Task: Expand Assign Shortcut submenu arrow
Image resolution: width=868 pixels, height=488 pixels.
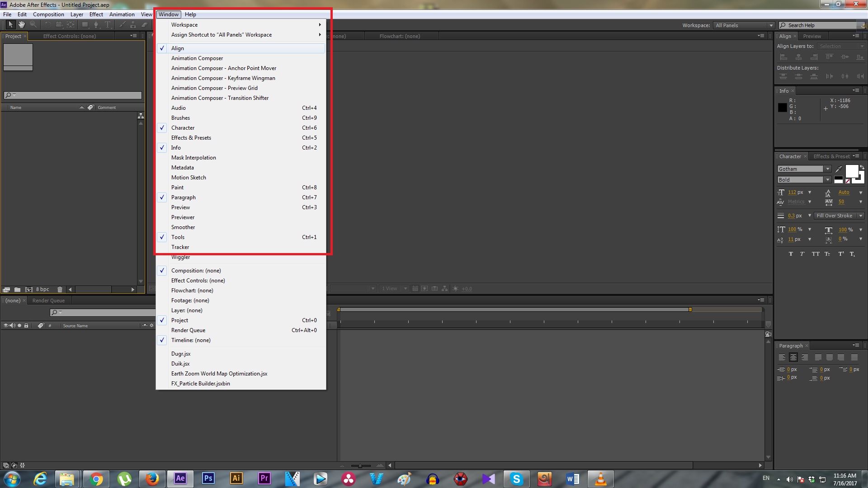Action: click(x=320, y=34)
